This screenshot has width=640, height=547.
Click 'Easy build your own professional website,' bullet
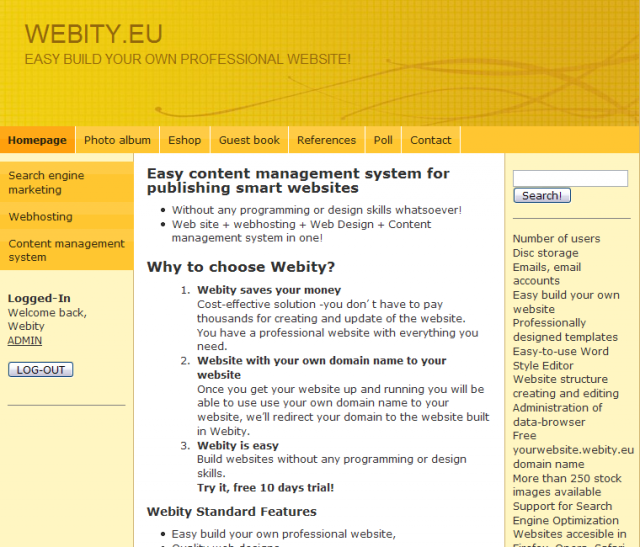[x=284, y=534]
